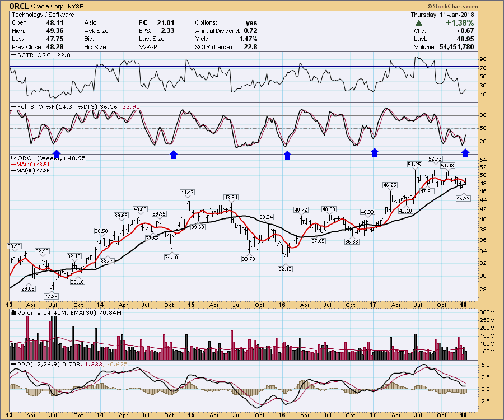The width and height of the screenshot is (504, 420).
Task: Click the 37.05 price label
Action: [318, 241]
